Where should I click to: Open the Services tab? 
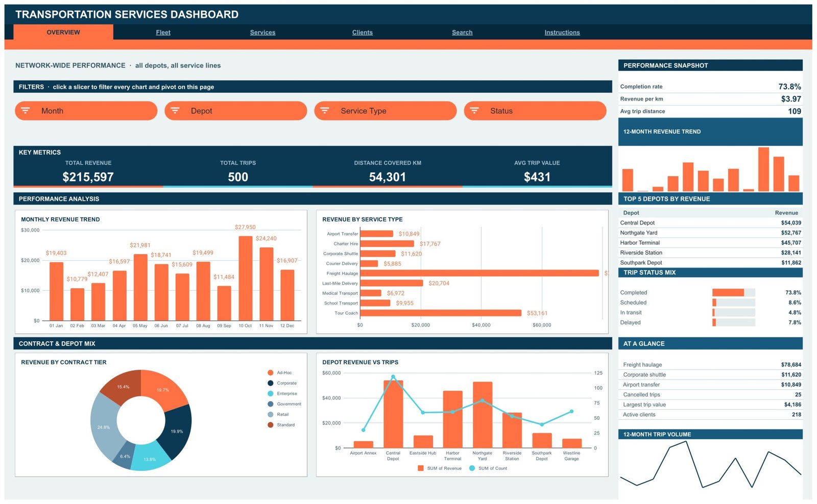(262, 32)
